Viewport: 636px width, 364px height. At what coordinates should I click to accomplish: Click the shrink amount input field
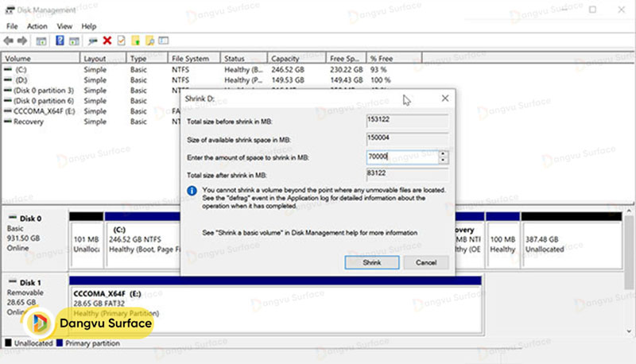coord(402,157)
